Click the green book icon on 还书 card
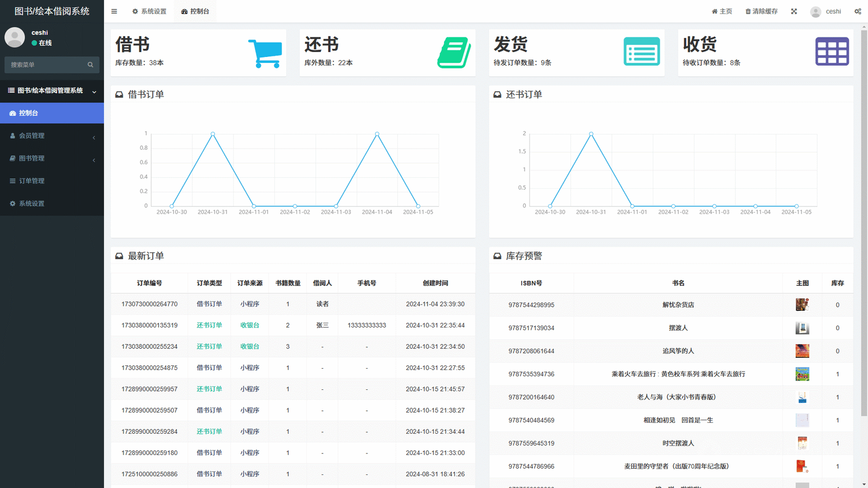Image resolution: width=868 pixels, height=488 pixels. pos(454,53)
